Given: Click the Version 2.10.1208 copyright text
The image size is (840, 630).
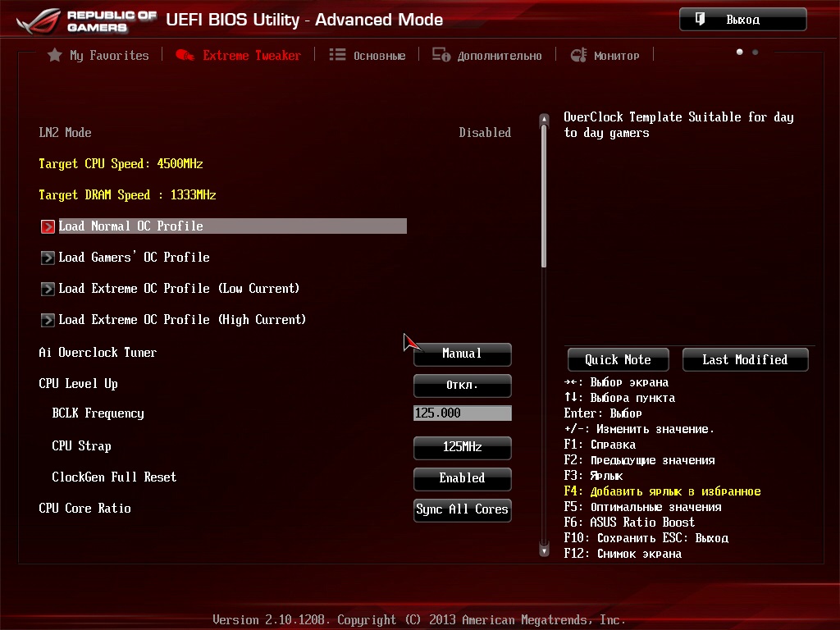Looking at the screenshot, I should coord(419,620).
